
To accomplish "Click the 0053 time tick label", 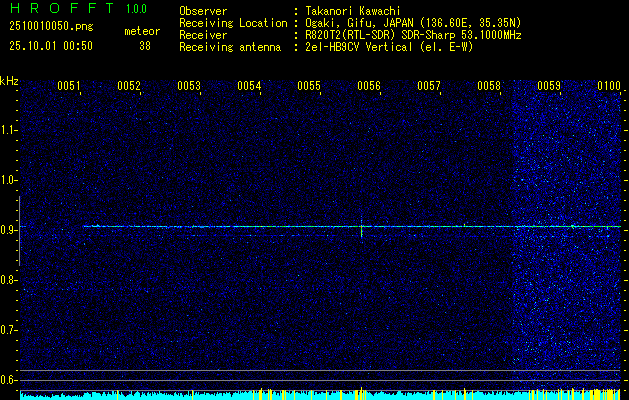I will (189, 85).
